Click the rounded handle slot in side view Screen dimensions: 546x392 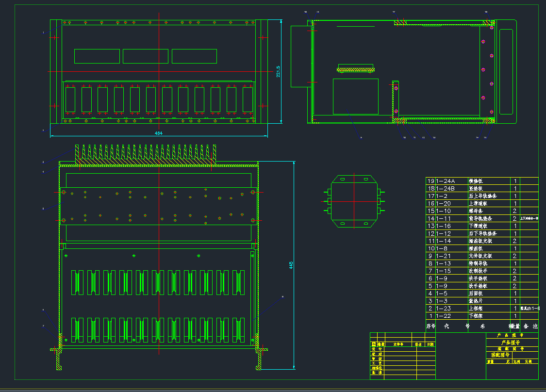[x=506, y=72]
